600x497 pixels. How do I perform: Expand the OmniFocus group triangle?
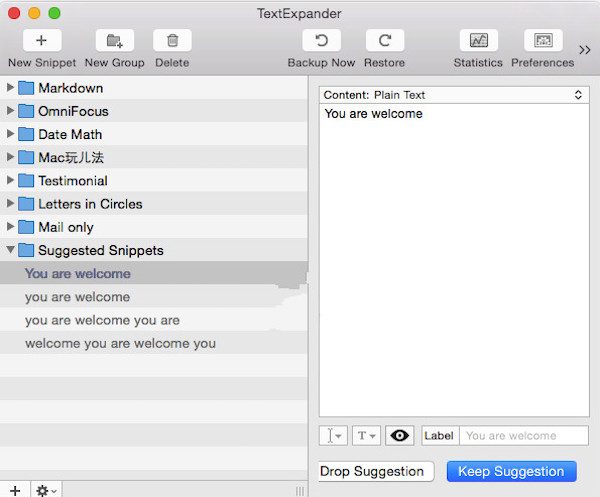(x=10, y=111)
